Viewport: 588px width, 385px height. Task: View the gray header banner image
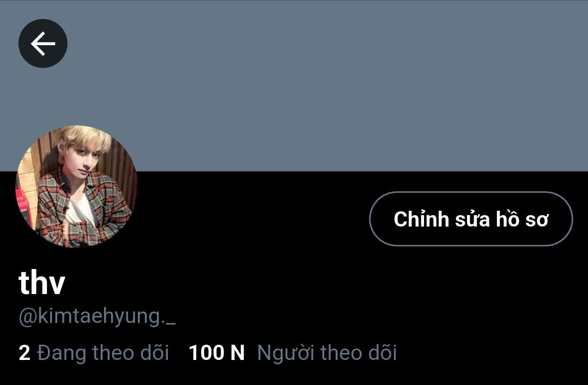click(x=294, y=85)
